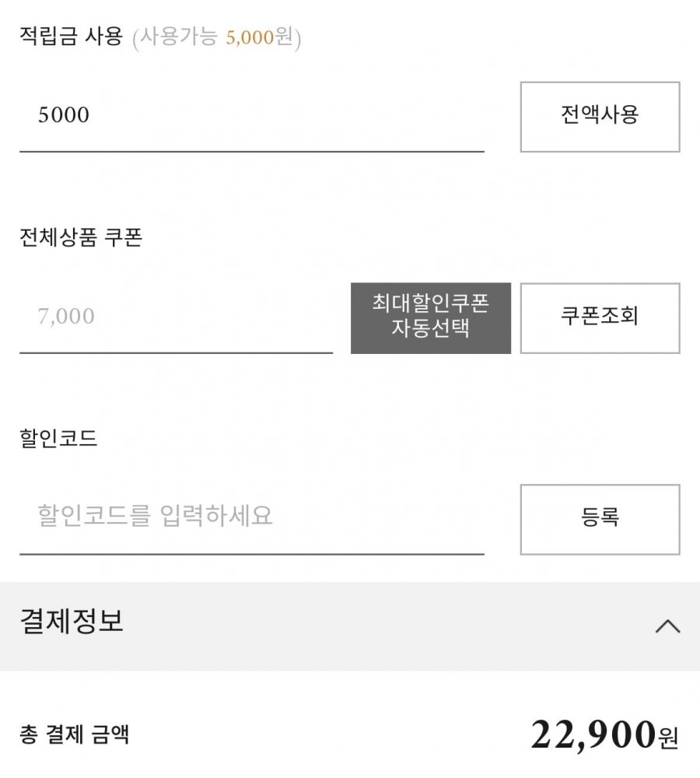Open 쿠폰조회 coupon lookup
This screenshot has width=700, height=778.
point(600,317)
